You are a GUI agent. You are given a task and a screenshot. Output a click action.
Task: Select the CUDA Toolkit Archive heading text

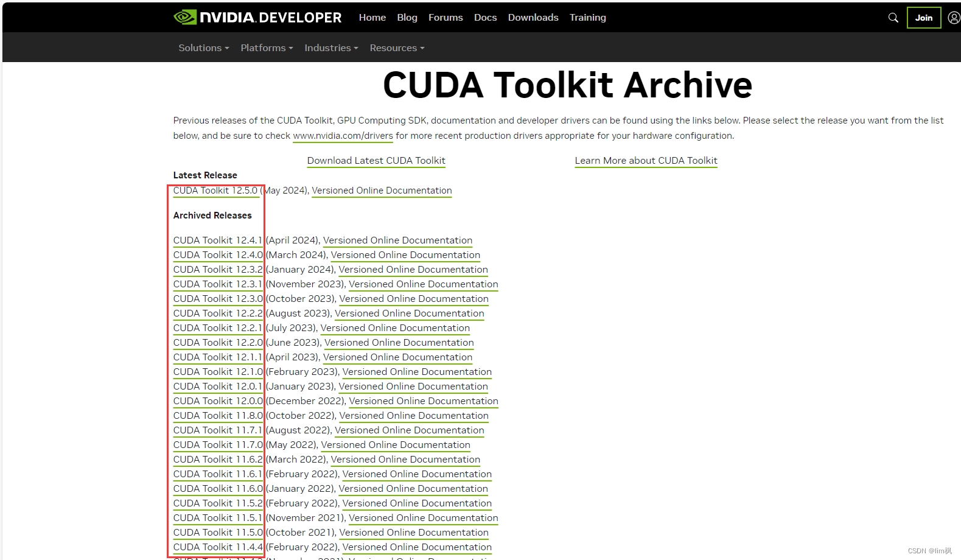coord(567,85)
